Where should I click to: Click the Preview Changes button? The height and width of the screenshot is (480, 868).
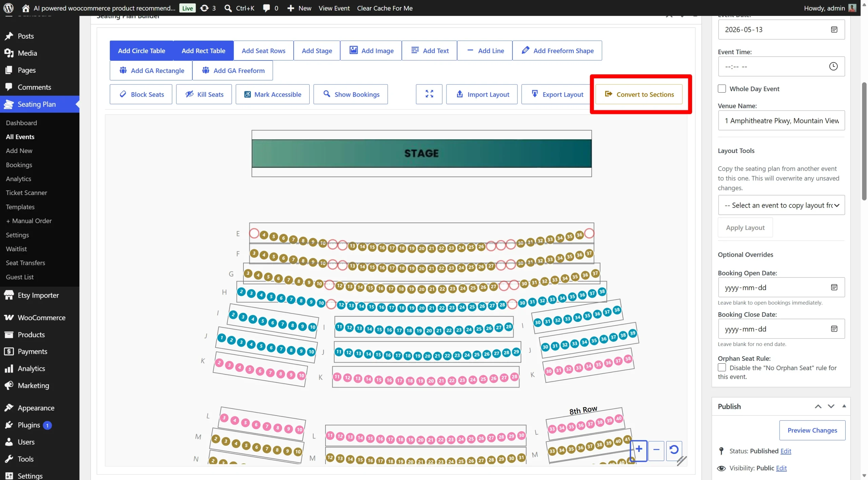812,430
